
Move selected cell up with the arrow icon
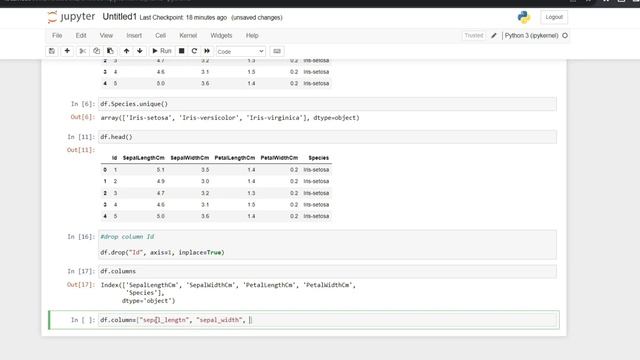(x=127, y=51)
